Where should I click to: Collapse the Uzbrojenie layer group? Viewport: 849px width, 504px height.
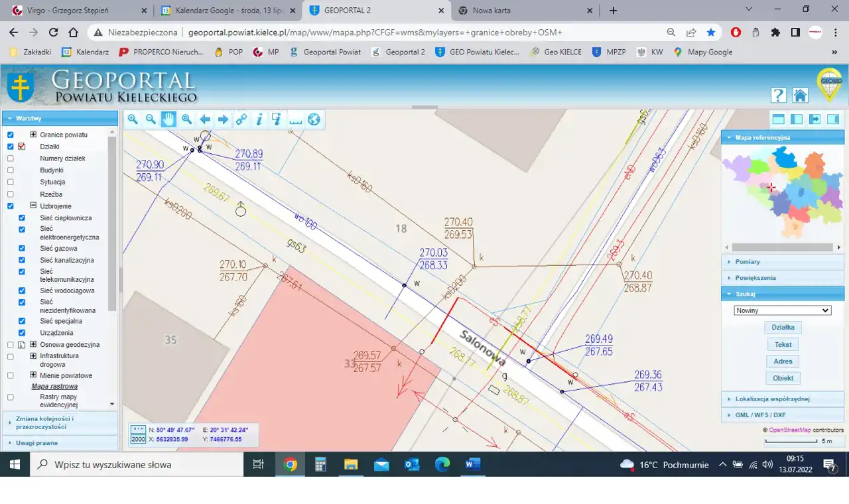[33, 206]
